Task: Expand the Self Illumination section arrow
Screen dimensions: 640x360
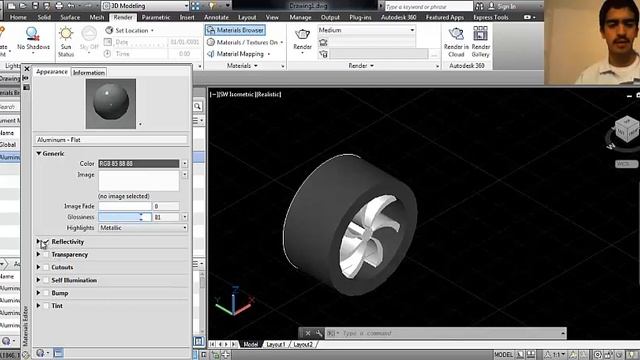Action: click(x=38, y=280)
